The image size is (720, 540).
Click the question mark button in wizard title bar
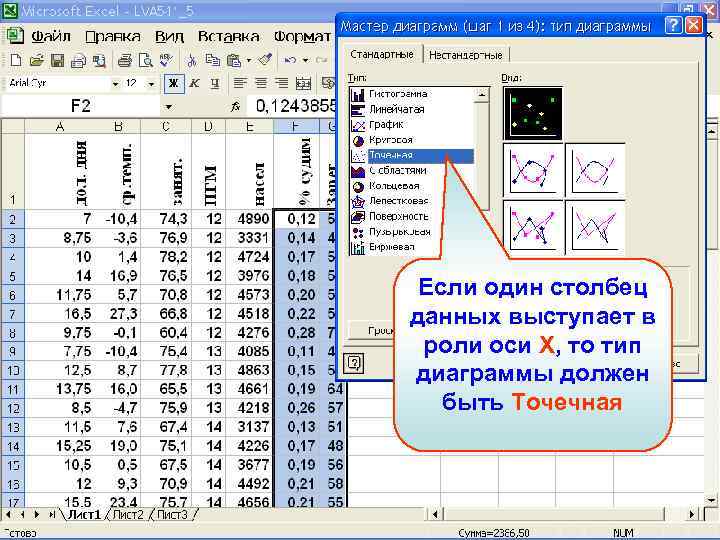673,25
